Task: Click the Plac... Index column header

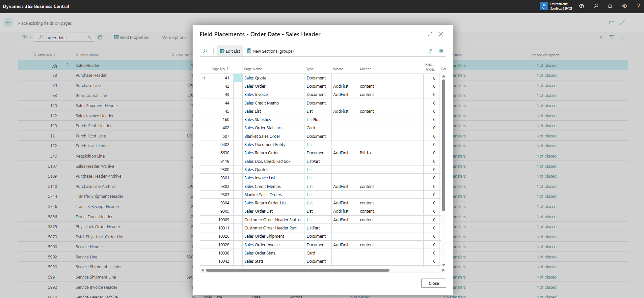Action: pos(430,67)
